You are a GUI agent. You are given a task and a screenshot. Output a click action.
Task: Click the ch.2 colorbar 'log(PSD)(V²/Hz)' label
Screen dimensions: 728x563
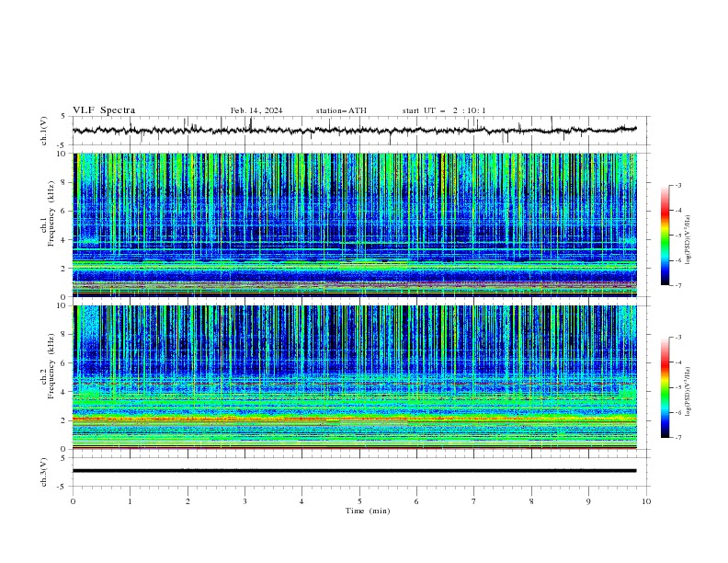688,392
